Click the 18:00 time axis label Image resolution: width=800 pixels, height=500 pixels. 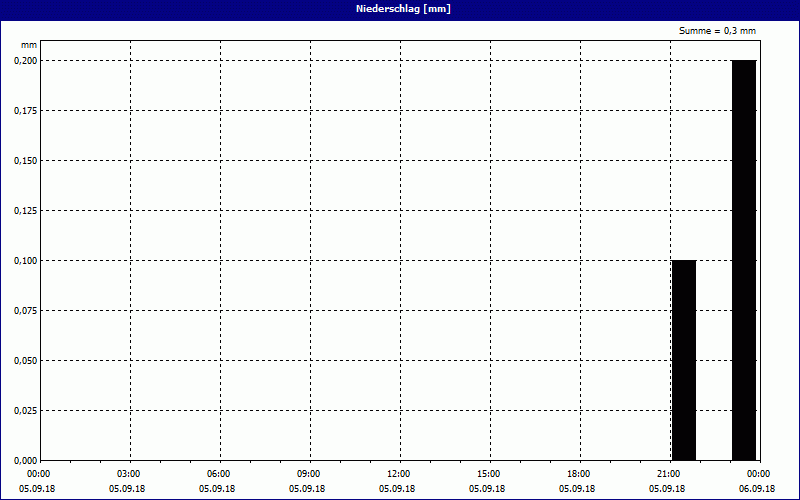click(578, 473)
